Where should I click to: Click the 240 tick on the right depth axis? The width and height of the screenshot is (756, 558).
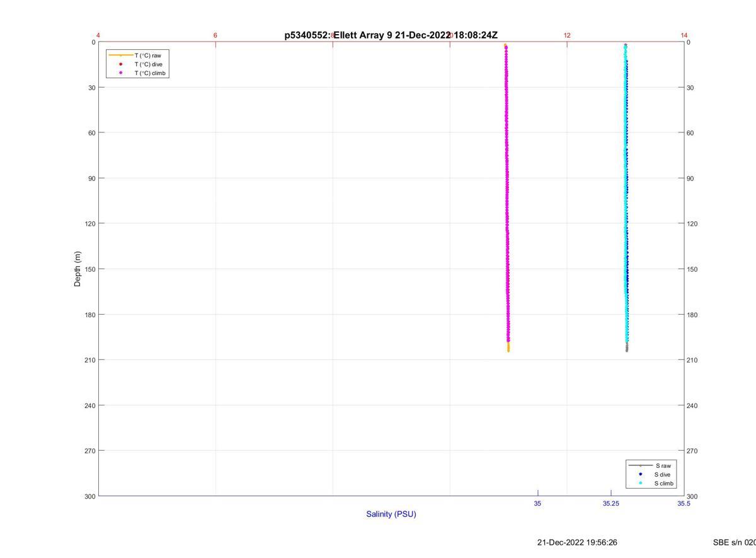pos(692,405)
